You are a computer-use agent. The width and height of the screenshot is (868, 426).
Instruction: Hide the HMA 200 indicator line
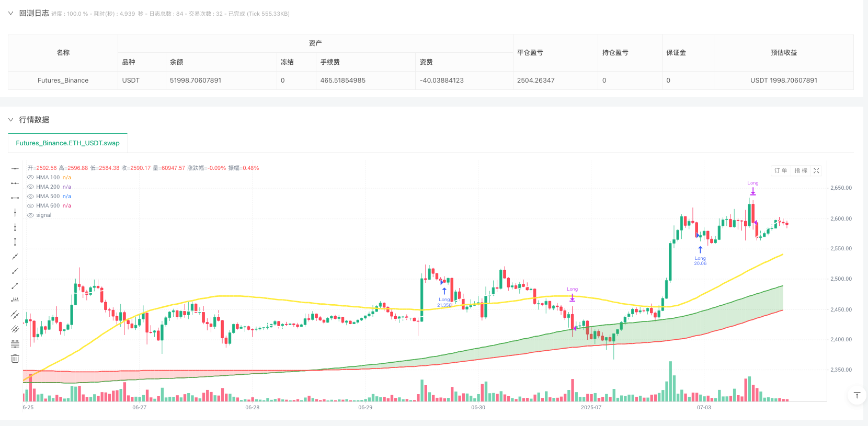coord(30,187)
